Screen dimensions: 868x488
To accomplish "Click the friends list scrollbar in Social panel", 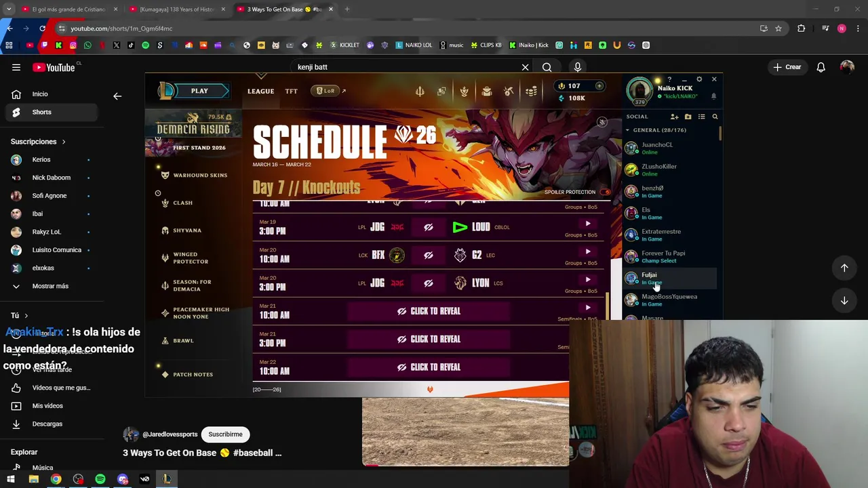I will [x=720, y=132].
